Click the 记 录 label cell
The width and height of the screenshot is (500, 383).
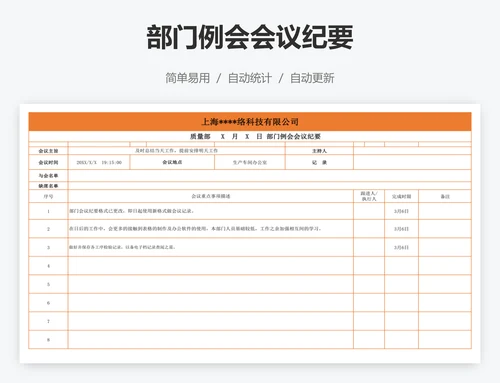[x=319, y=162]
